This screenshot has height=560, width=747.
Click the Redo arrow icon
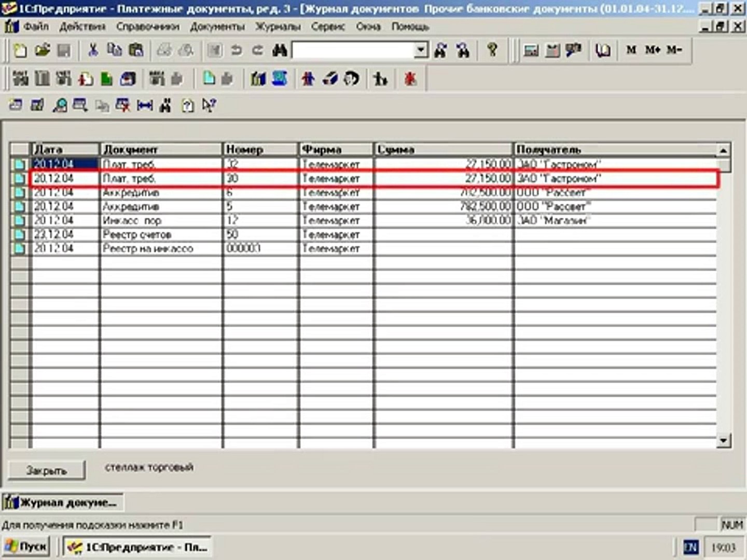point(257,50)
